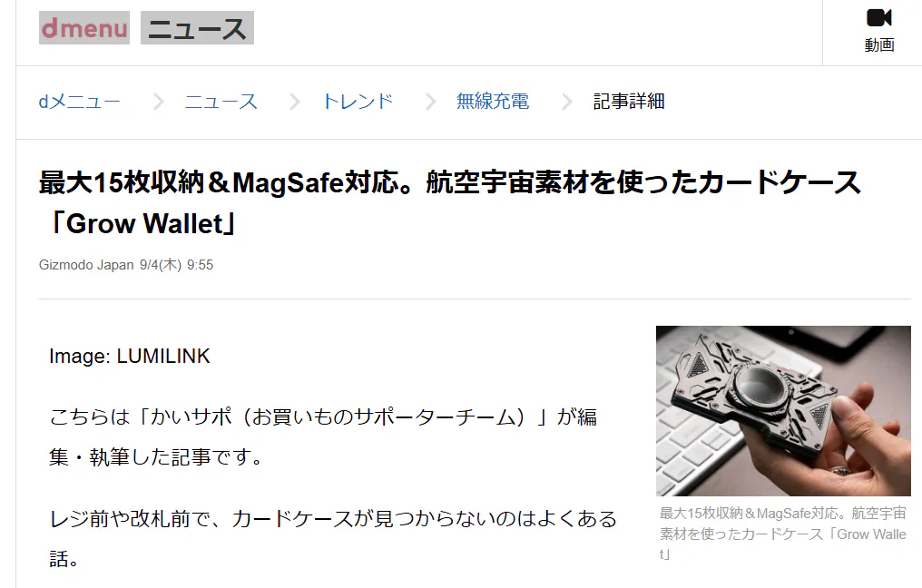The width and height of the screenshot is (922, 588).
Task: Click the paragraph starting レジ前や改札前で
Action: point(333,539)
